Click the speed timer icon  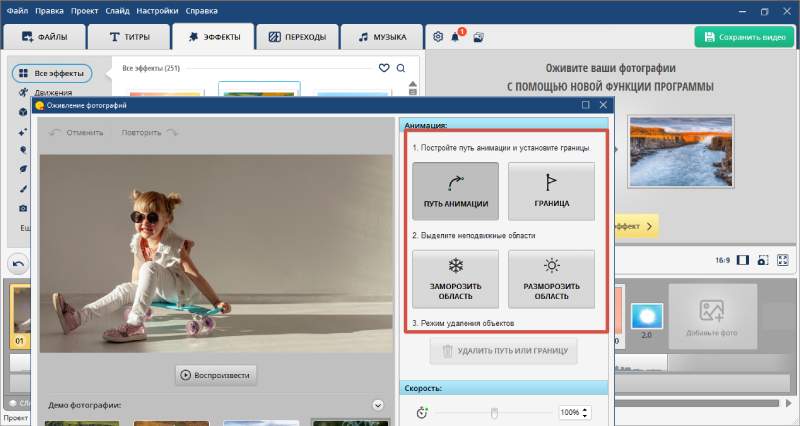422,412
